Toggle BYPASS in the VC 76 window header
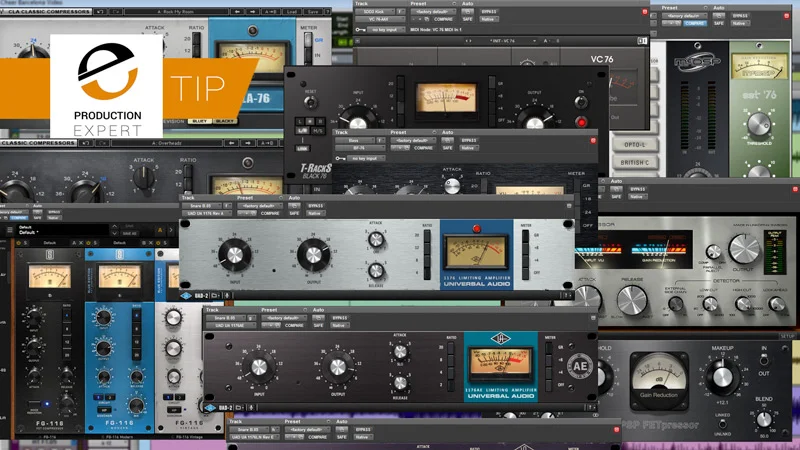This screenshot has width=800, height=450. [489, 11]
